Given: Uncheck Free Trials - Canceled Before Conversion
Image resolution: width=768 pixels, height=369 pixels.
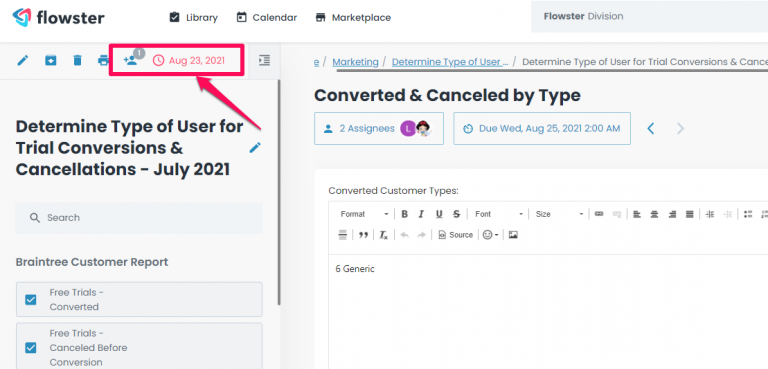Looking at the screenshot, I should coord(31,347).
